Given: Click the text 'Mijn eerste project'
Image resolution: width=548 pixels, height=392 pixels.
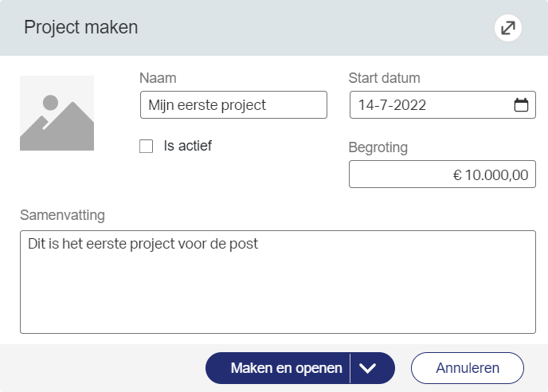Looking at the screenshot, I should point(207,105).
